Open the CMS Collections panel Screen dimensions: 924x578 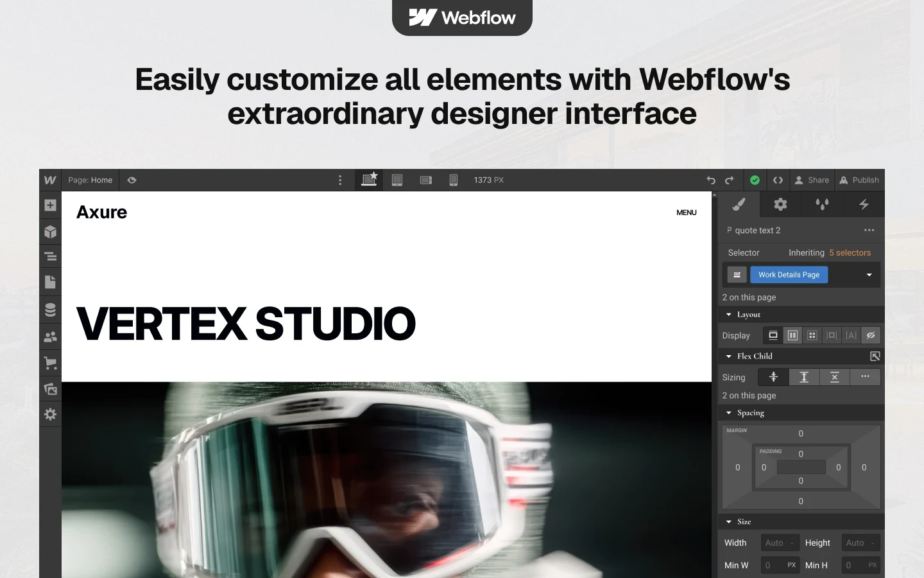(50, 310)
